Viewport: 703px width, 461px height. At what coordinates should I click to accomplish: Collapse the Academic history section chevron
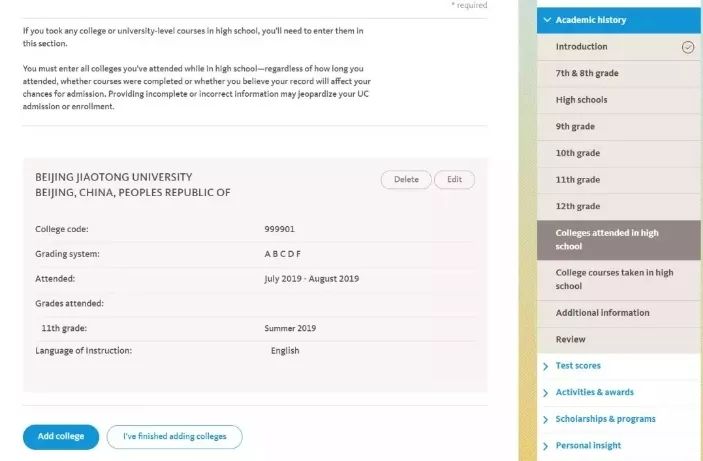(x=547, y=20)
